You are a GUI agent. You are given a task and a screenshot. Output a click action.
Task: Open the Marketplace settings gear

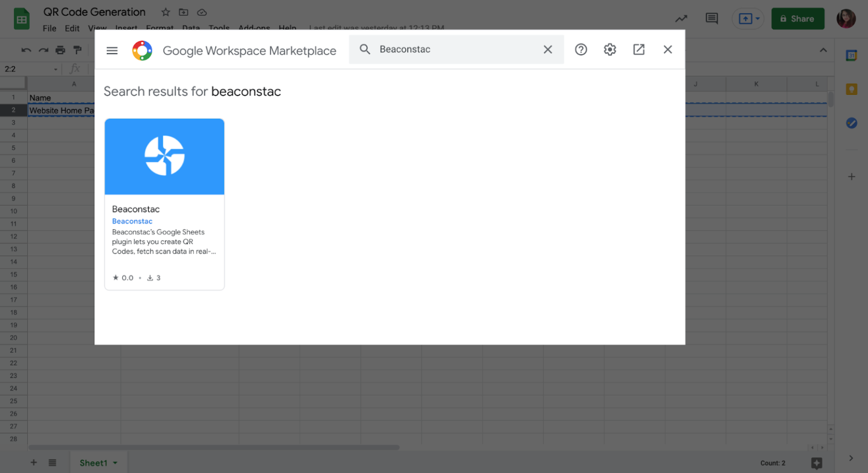610,50
